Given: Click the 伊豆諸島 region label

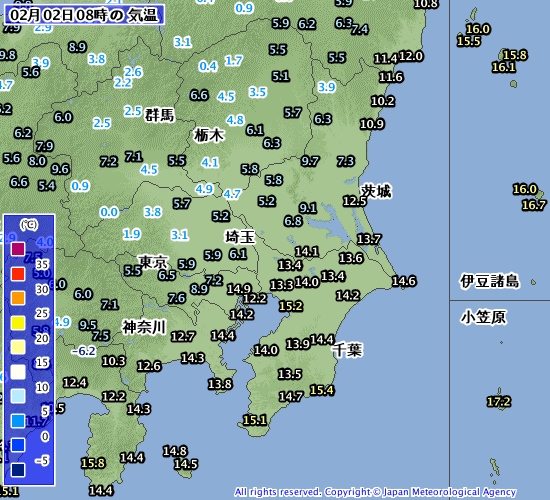Looking at the screenshot, I should 490,281.
